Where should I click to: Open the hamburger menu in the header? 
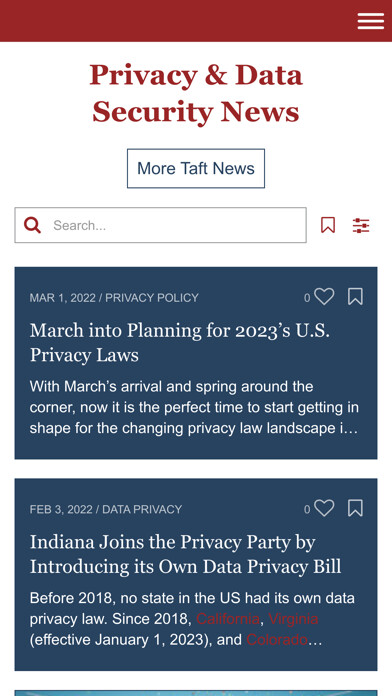tap(371, 21)
